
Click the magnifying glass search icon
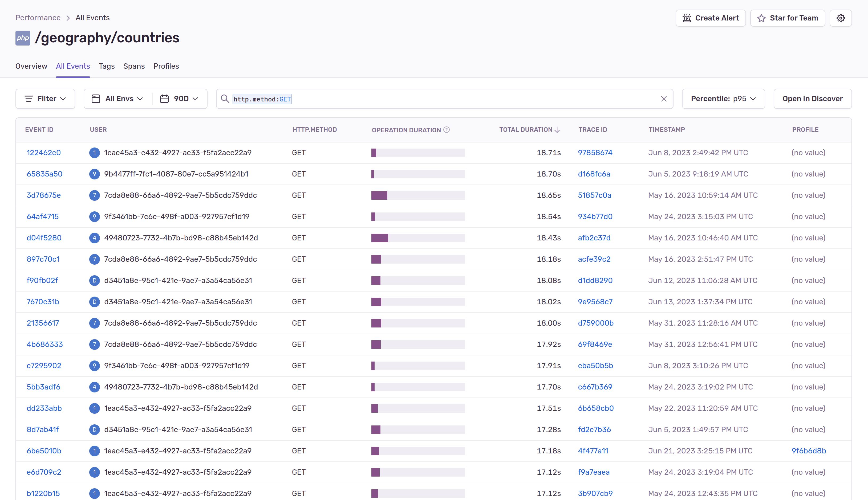225,99
